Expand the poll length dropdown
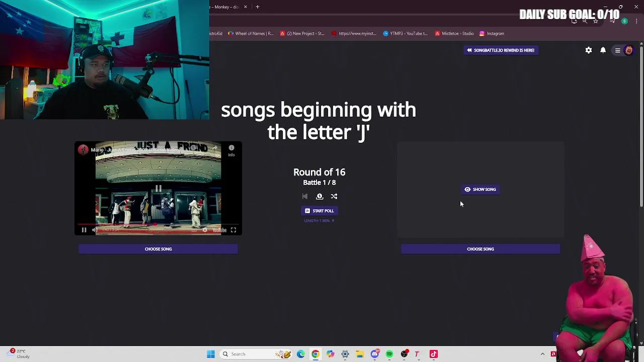The image size is (644, 362). click(319, 221)
